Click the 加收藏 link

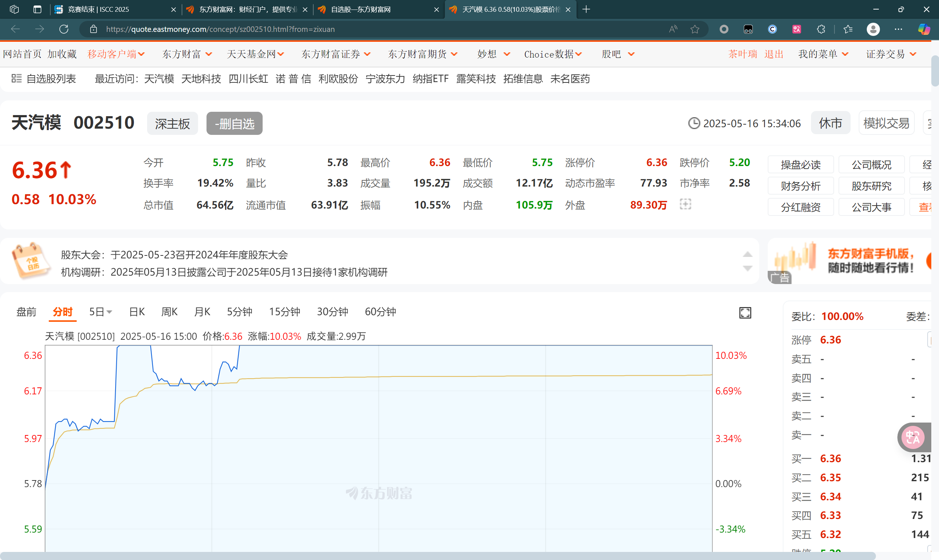(62, 54)
